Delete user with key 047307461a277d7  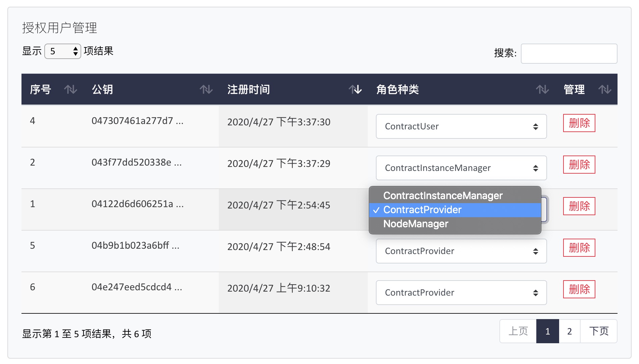click(x=579, y=123)
